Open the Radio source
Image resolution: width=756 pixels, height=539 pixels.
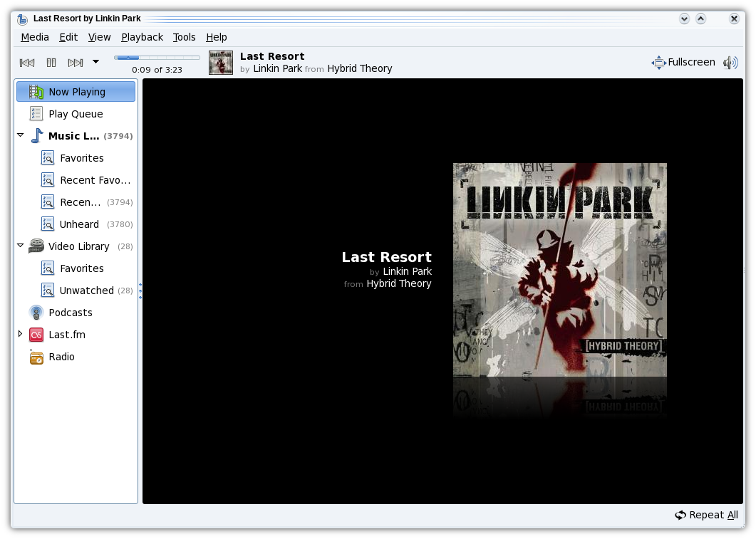(62, 357)
